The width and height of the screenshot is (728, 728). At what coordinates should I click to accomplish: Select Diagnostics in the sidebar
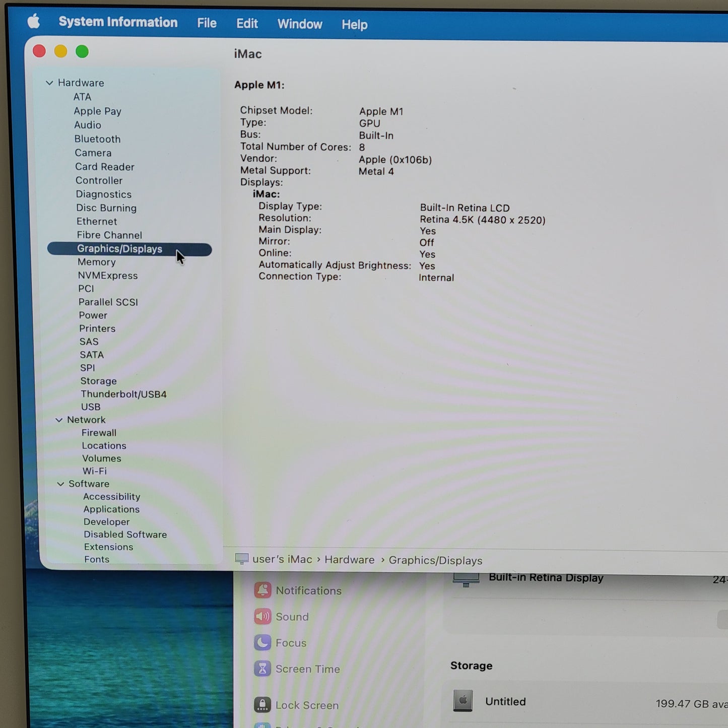click(x=104, y=194)
